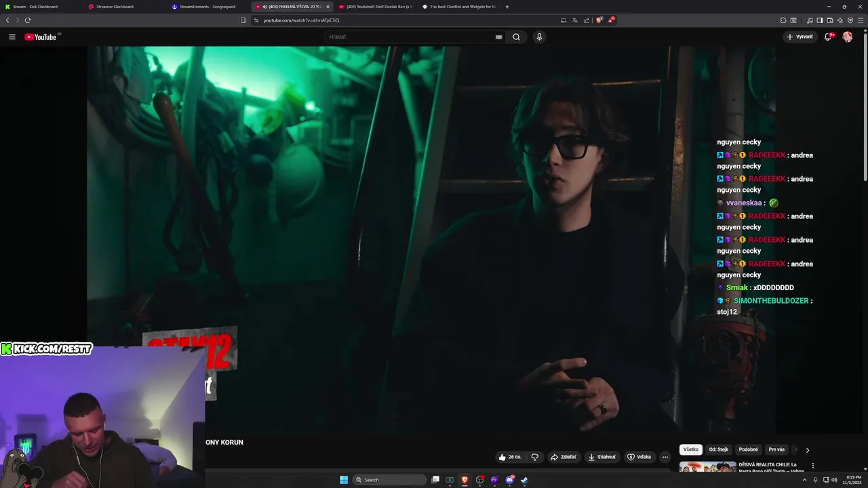This screenshot has height=488, width=868.
Task: Select the Pre vás filter chip
Action: point(776,449)
